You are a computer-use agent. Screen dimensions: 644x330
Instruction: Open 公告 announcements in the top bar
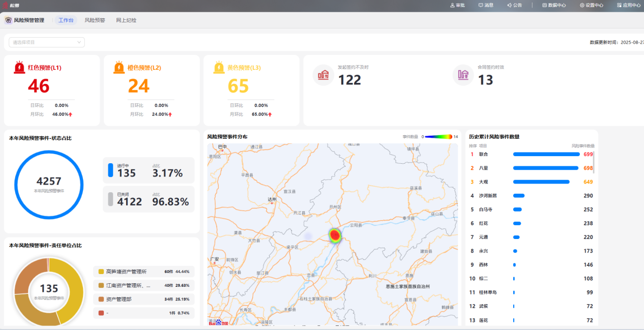click(514, 5)
